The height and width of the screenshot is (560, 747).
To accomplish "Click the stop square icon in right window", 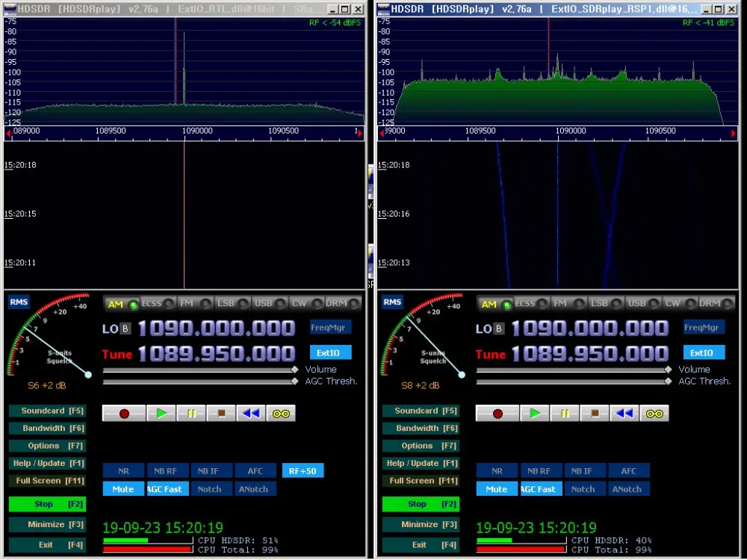I will [x=595, y=414].
